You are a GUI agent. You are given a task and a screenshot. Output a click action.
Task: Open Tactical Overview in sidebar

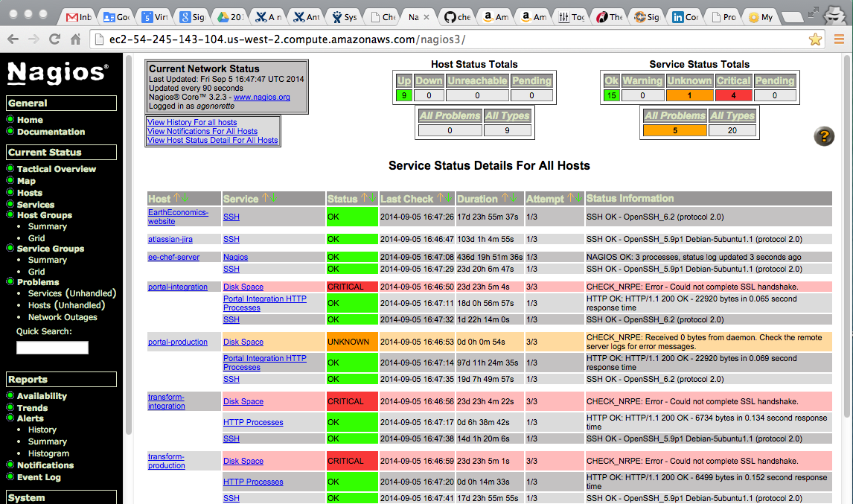tap(57, 169)
